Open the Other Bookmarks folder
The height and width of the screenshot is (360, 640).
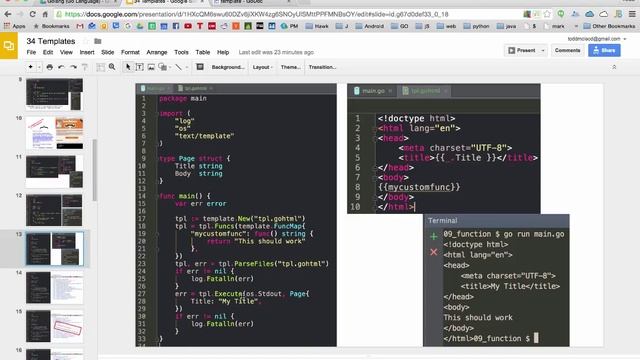(x=609, y=26)
